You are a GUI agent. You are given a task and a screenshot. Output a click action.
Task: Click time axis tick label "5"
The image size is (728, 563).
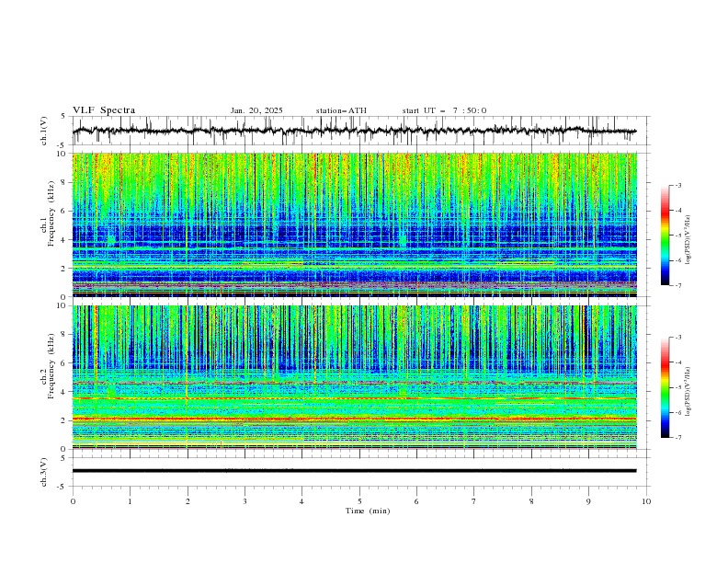coord(359,501)
